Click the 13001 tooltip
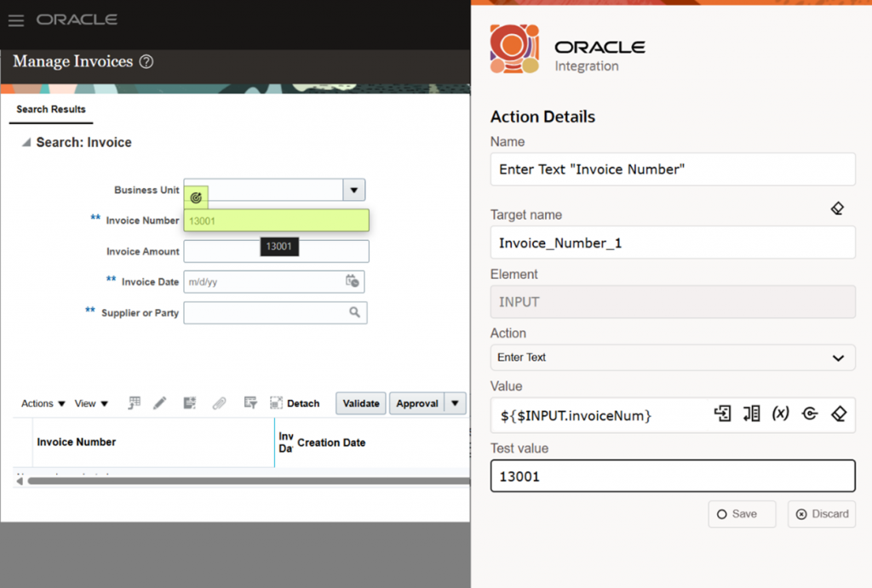This screenshot has width=872, height=588. point(279,246)
